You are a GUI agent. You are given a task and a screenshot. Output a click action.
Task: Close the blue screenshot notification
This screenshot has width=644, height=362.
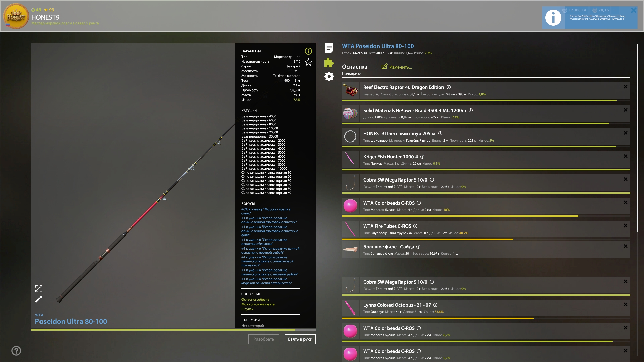pos(633,10)
